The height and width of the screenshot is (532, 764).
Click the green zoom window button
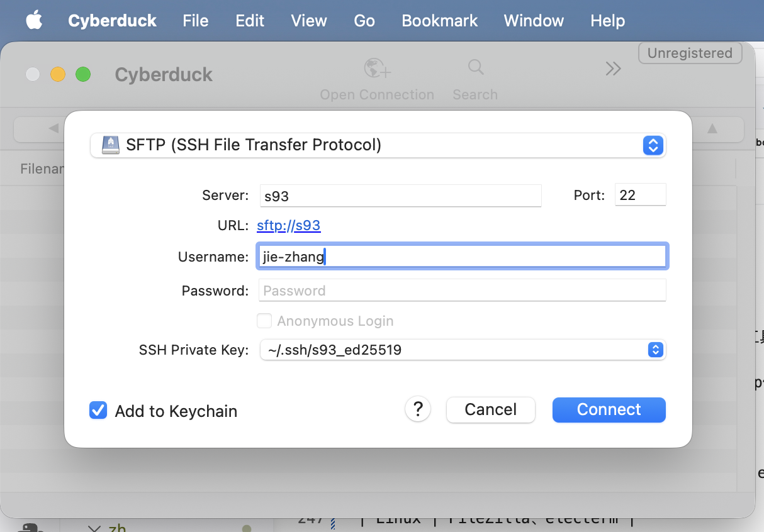(x=83, y=74)
